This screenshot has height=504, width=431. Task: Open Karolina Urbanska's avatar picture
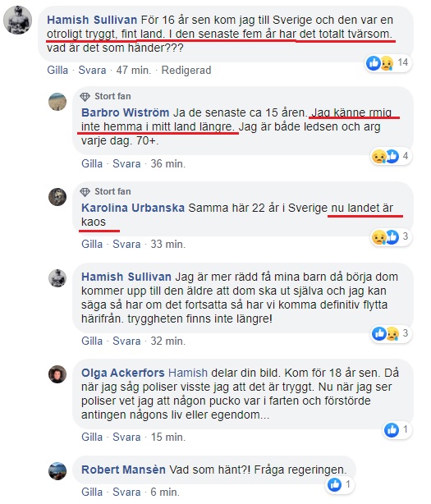coord(57,197)
